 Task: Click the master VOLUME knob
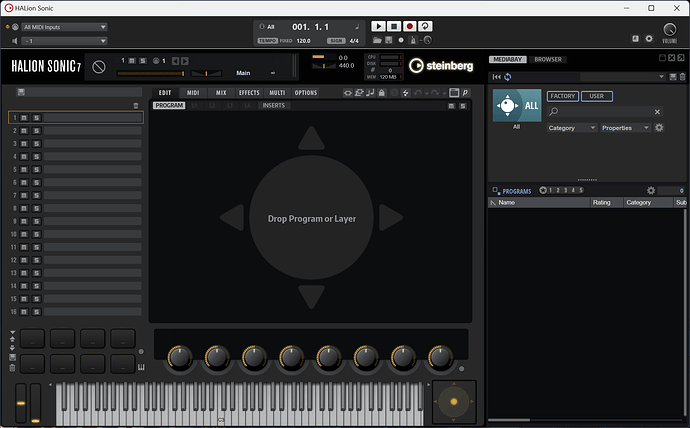click(669, 29)
